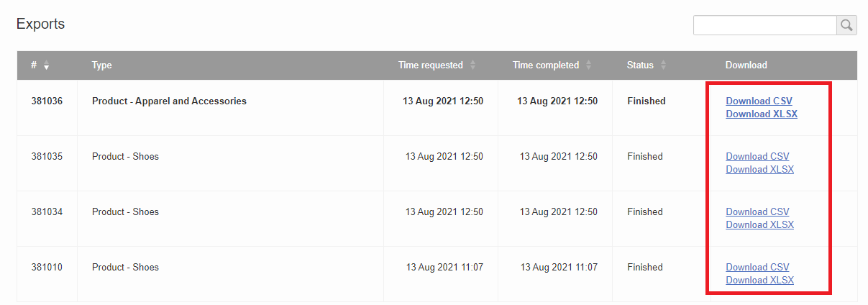
Task: Click the magnifier search icon
Action: click(846, 25)
